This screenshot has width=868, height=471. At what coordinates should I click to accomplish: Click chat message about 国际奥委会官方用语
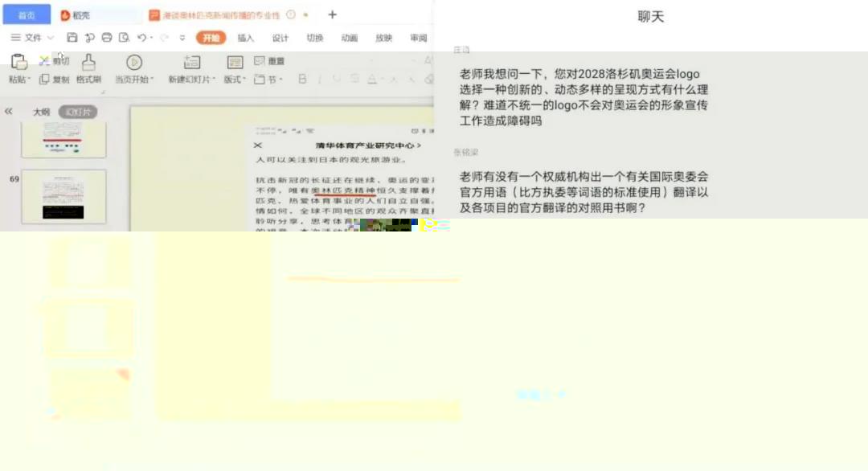click(x=583, y=192)
